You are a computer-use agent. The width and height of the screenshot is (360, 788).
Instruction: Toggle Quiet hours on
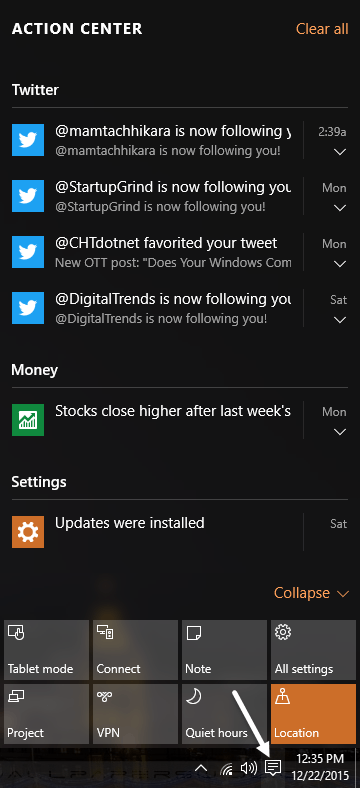tap(224, 714)
